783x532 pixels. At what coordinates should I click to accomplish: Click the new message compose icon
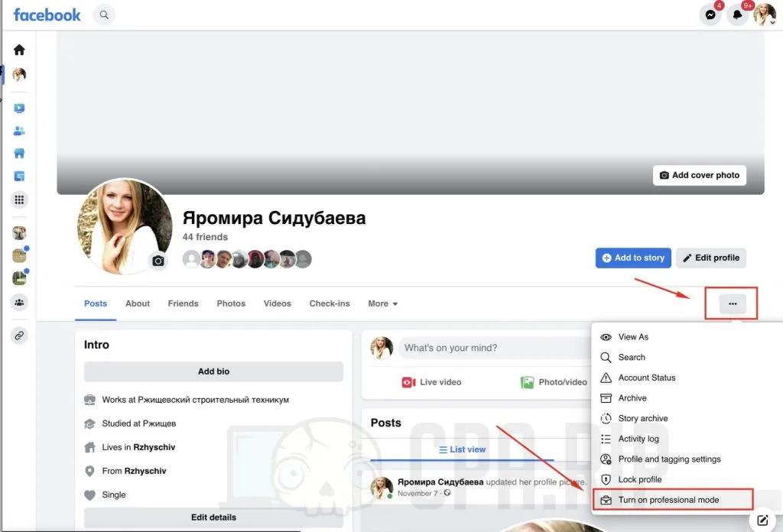762,521
